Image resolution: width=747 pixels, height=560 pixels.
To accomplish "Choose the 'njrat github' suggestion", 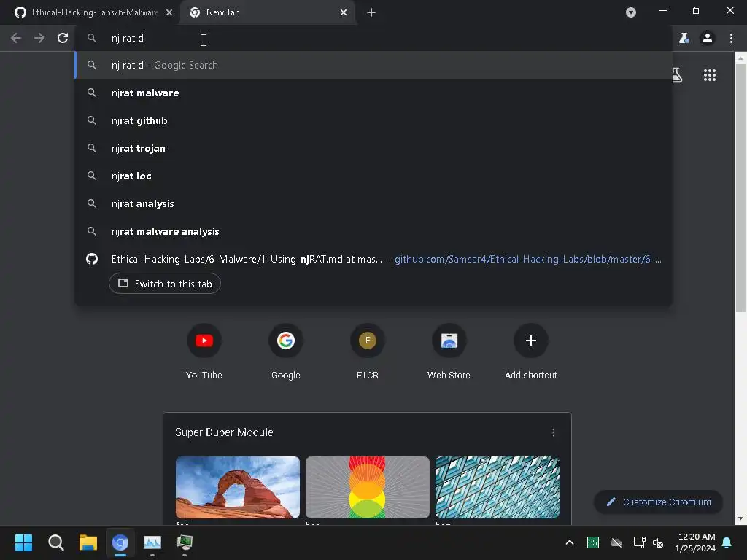I will [x=374, y=120].
